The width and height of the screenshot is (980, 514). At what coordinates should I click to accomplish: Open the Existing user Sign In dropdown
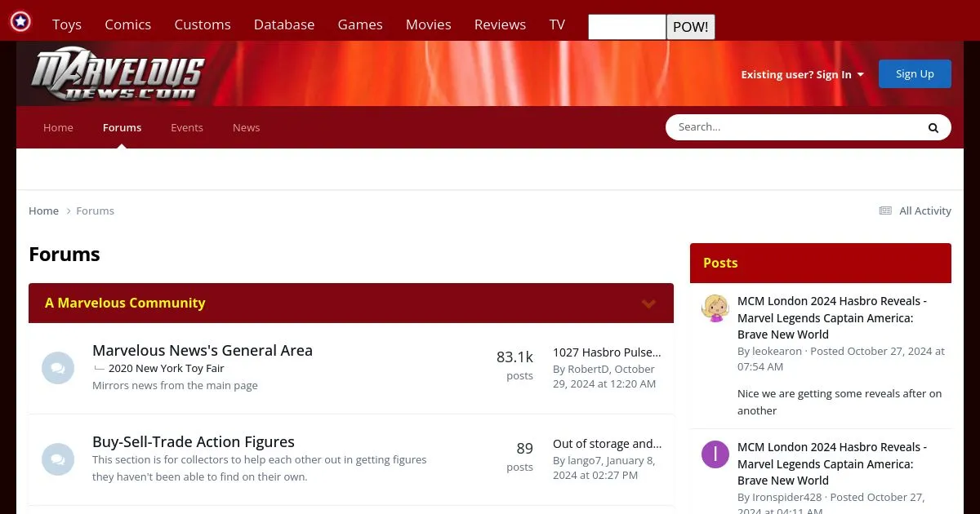802,74
